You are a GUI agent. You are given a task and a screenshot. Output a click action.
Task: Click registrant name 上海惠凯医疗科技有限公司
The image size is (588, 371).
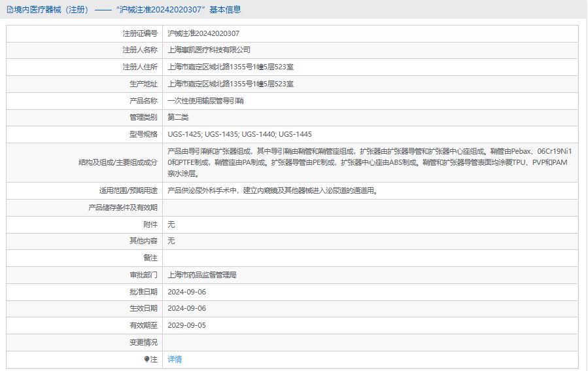click(x=209, y=50)
